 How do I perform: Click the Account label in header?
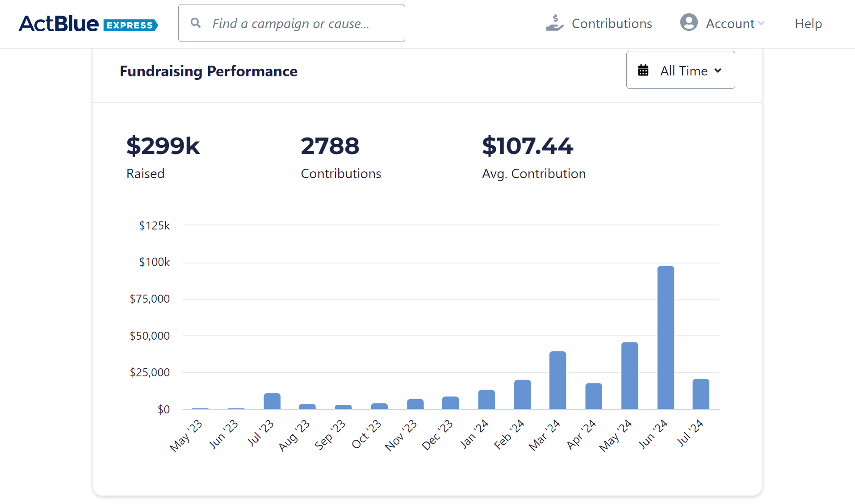[729, 24]
